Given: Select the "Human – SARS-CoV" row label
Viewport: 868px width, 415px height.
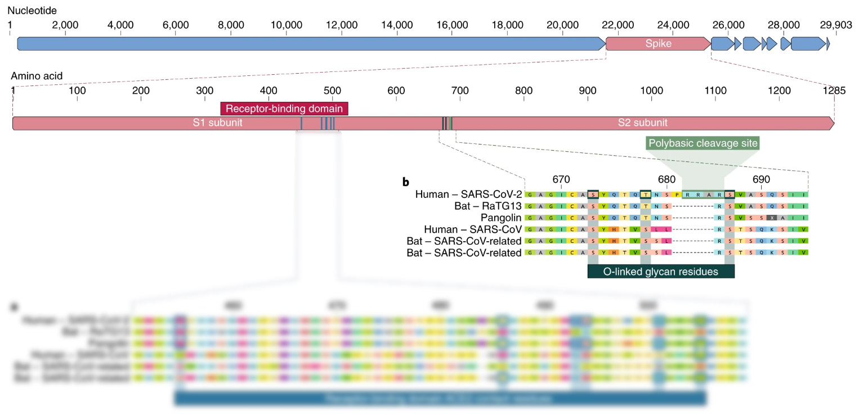Looking at the screenshot, I should click(x=473, y=229).
